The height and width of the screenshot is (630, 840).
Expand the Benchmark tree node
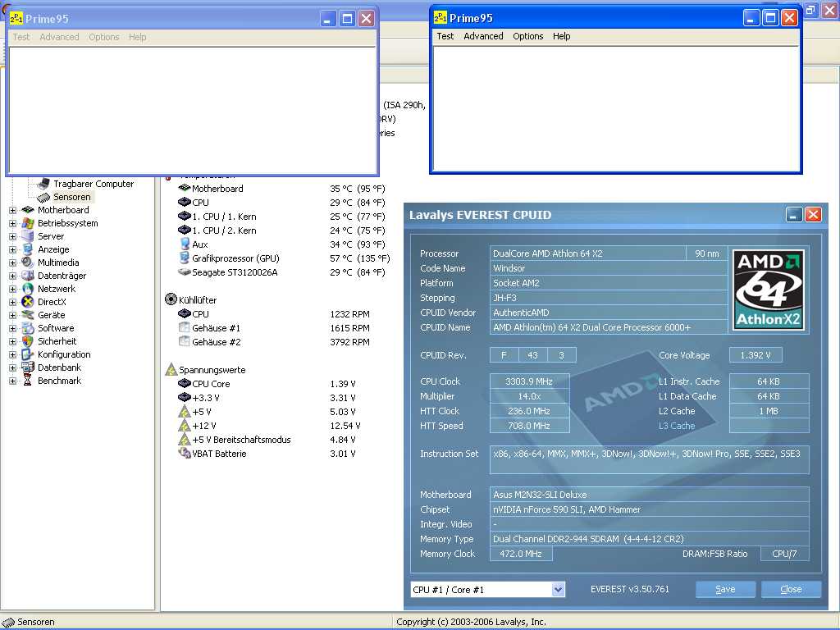13,381
